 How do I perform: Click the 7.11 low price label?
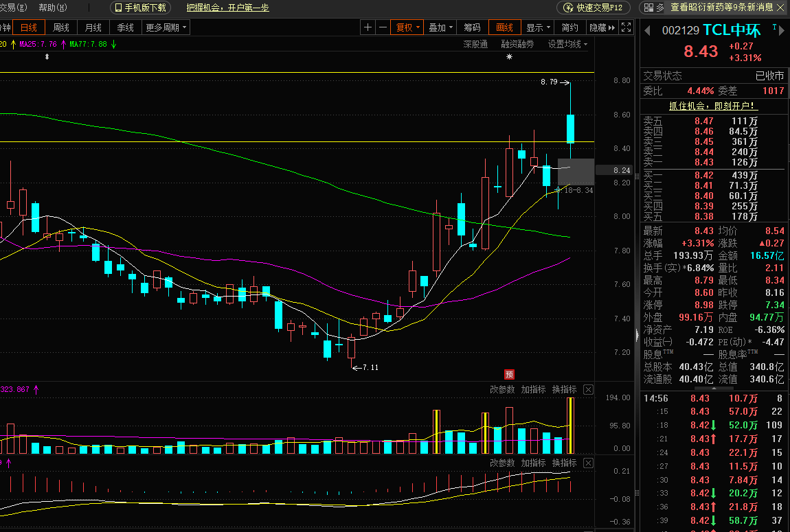point(370,367)
